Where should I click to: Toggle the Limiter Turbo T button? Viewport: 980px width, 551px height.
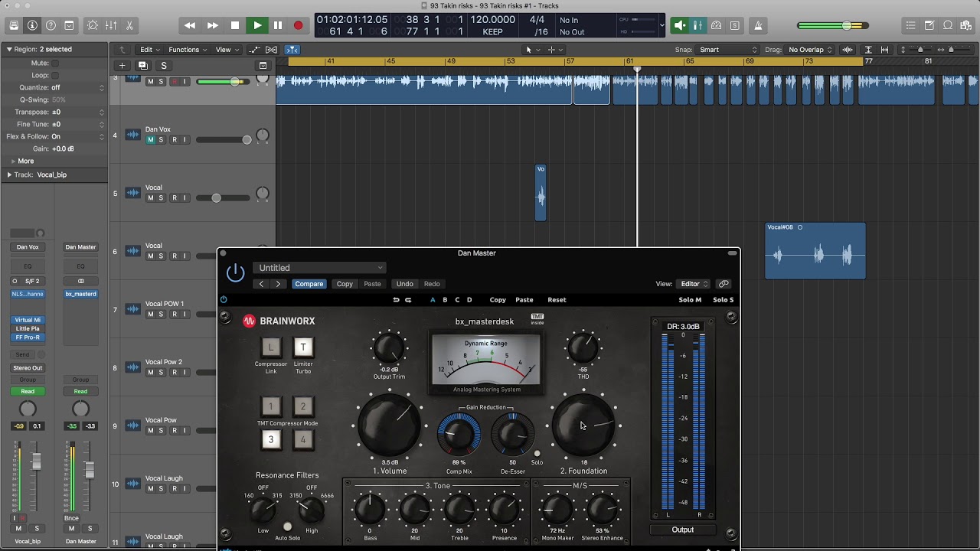coord(303,347)
